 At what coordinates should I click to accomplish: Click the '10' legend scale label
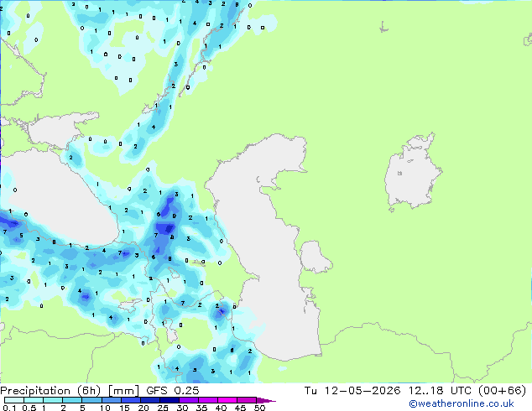[105, 408]
